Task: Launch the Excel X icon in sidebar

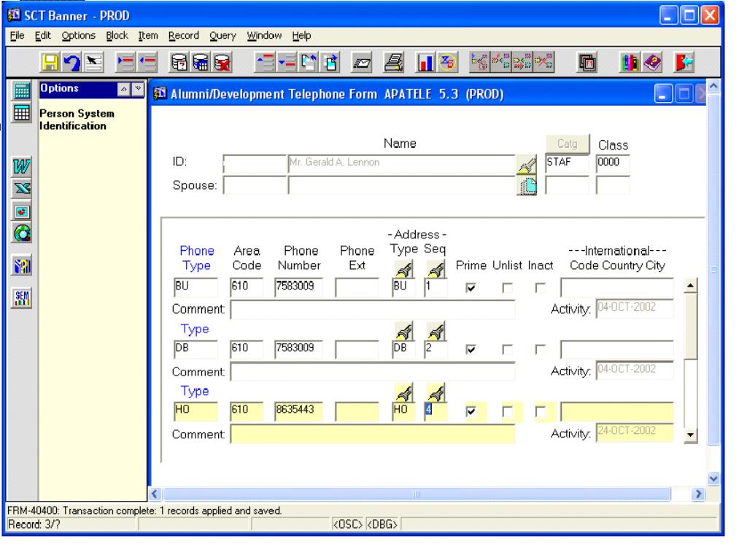Action: (x=21, y=189)
